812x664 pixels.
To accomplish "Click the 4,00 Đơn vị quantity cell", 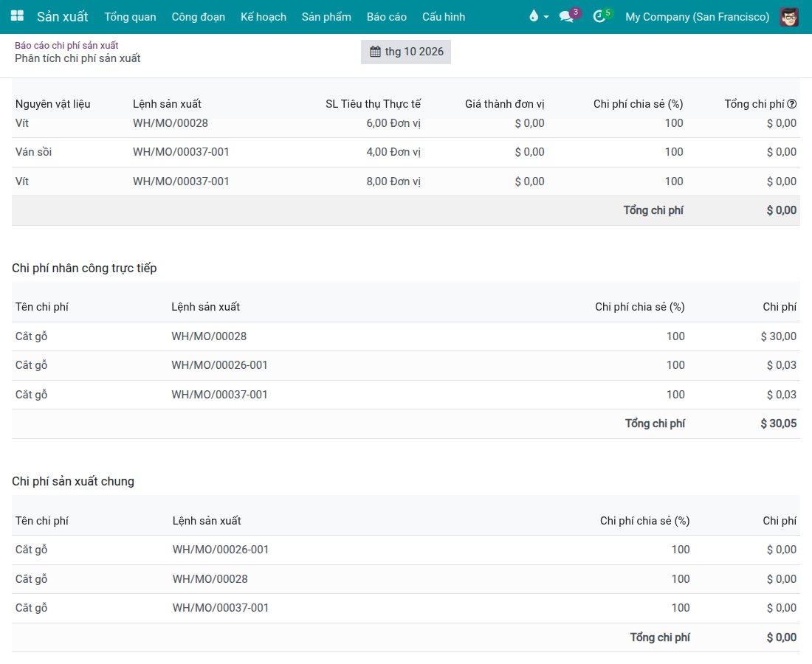I will (393, 152).
